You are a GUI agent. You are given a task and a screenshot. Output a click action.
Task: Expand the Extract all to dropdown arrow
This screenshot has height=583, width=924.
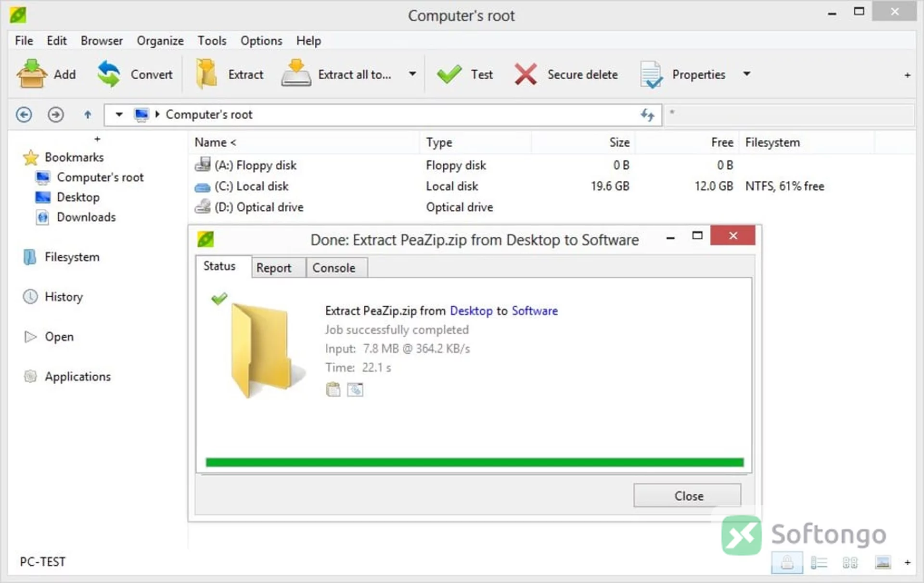412,74
